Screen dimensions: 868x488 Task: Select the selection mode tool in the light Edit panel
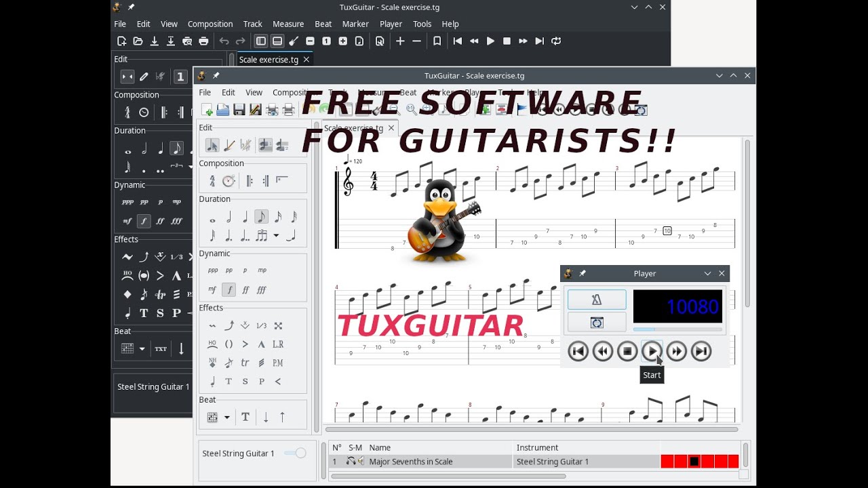tap(212, 145)
